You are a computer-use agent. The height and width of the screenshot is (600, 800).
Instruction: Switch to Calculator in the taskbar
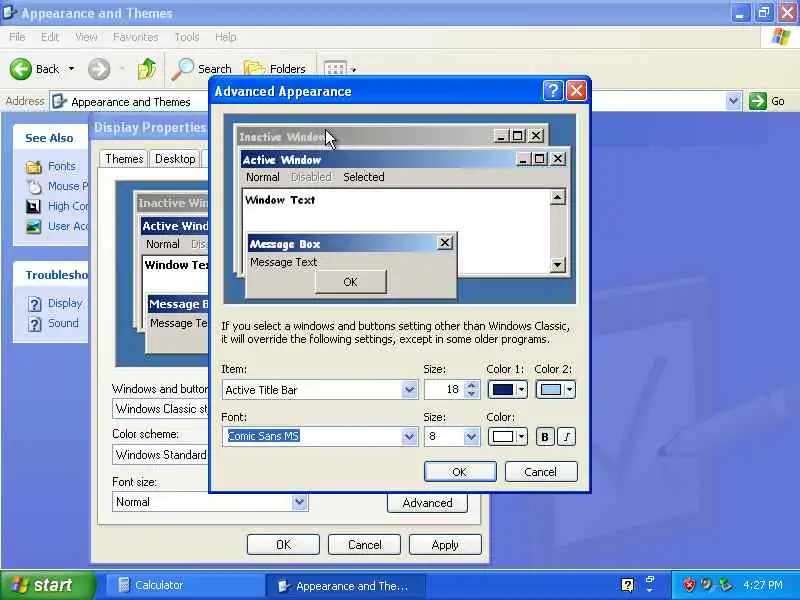tap(185, 585)
